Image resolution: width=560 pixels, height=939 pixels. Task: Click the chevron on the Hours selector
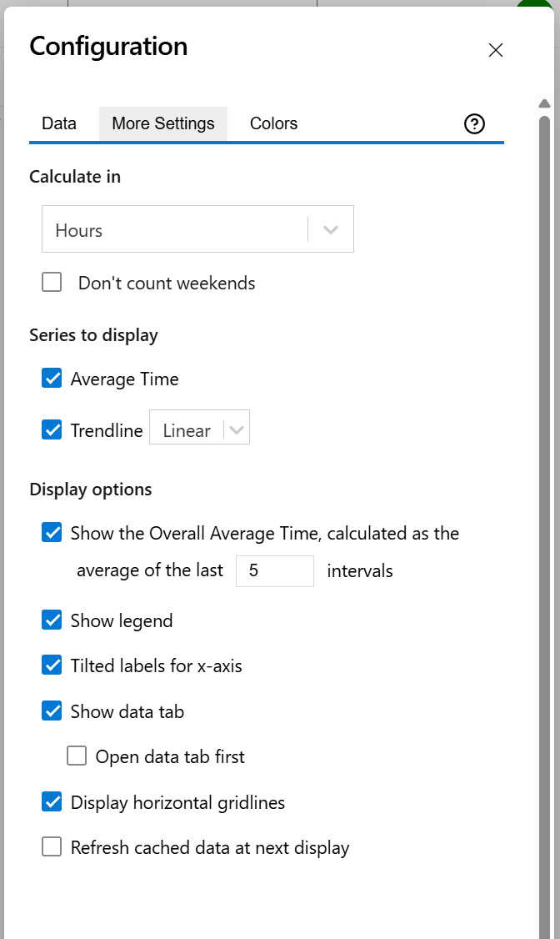pos(330,228)
